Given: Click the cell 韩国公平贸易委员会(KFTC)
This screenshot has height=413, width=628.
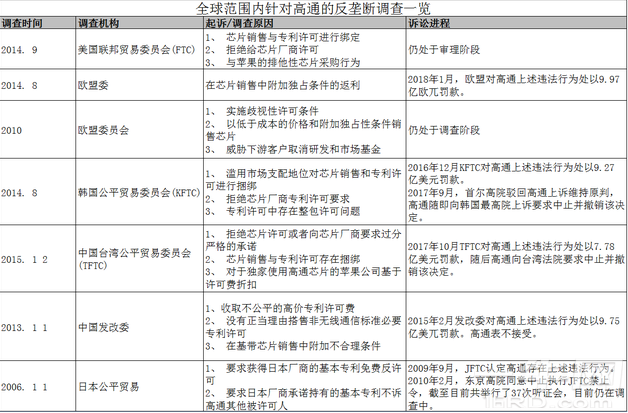Looking at the screenshot, I should tap(139, 193).
